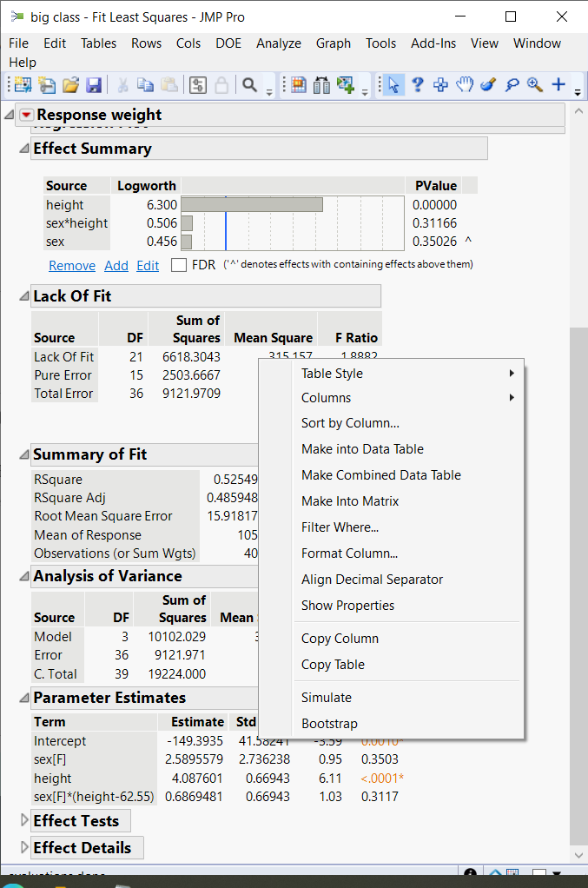The height and width of the screenshot is (888, 588).
Task: Select the Lasso tool
Action: click(512, 84)
